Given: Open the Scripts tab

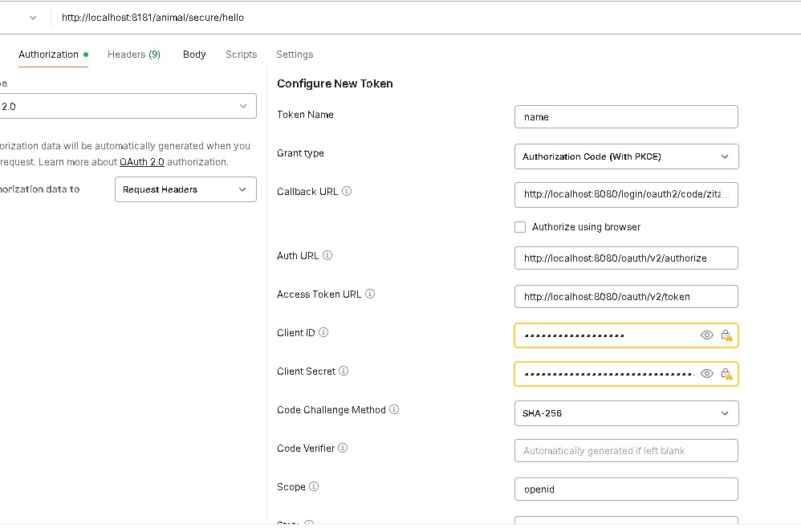Looking at the screenshot, I should [x=241, y=55].
